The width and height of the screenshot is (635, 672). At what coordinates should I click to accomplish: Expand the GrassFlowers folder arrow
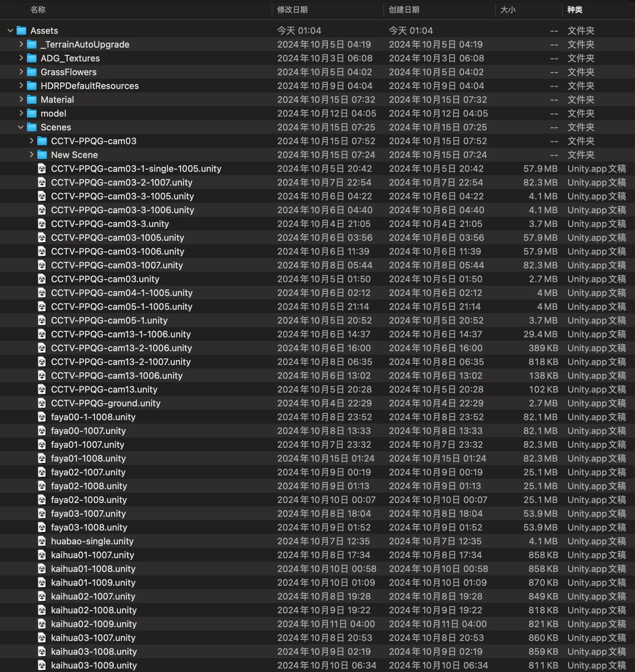click(x=21, y=72)
